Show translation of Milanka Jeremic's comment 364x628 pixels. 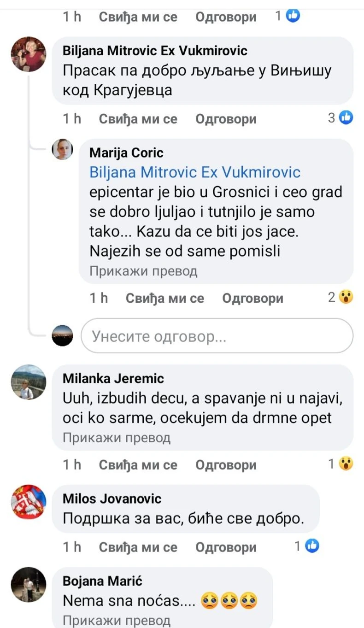[x=117, y=438]
